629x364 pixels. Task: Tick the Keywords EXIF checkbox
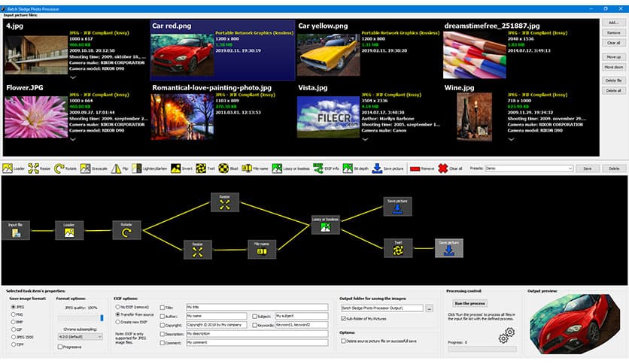(255, 325)
